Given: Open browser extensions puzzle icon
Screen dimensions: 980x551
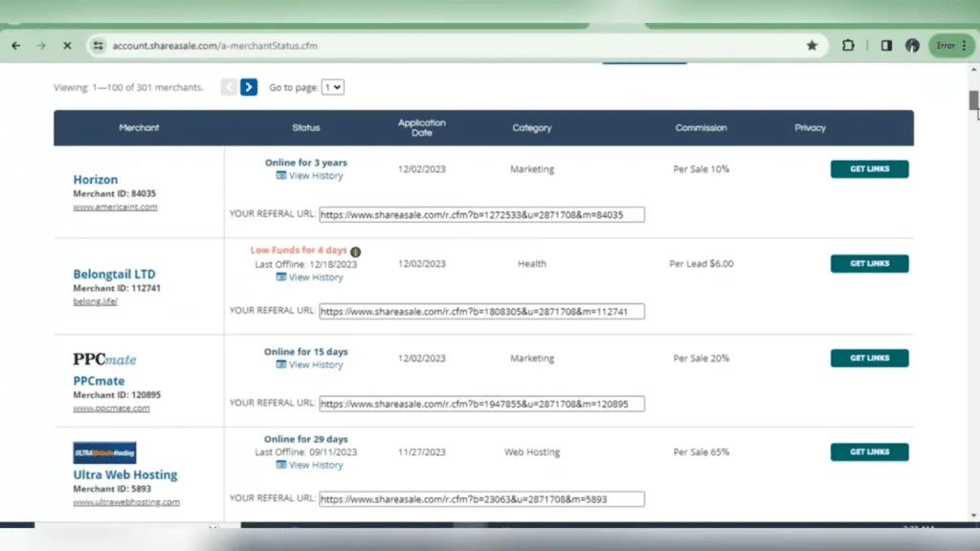Looking at the screenshot, I should pos(848,46).
